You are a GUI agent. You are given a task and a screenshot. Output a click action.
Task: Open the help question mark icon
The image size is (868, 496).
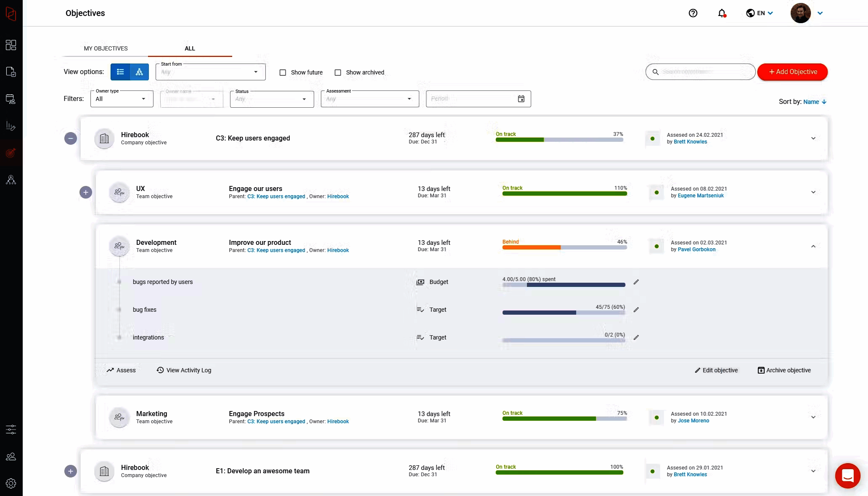coord(693,13)
